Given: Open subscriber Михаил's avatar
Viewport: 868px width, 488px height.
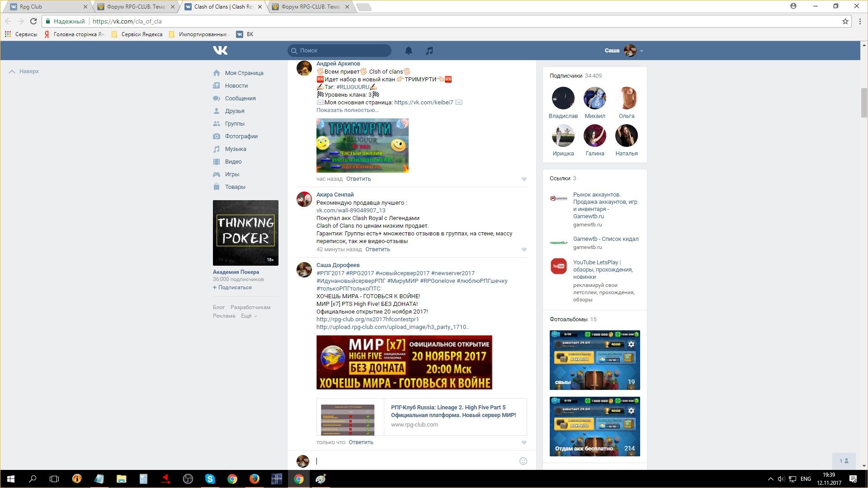Looking at the screenshot, I should coord(595,98).
